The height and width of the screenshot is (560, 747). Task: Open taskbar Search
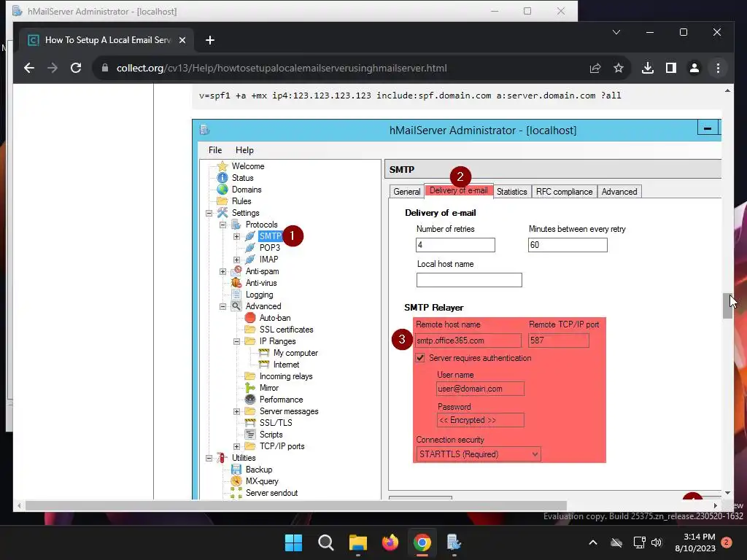pyautogui.click(x=326, y=542)
